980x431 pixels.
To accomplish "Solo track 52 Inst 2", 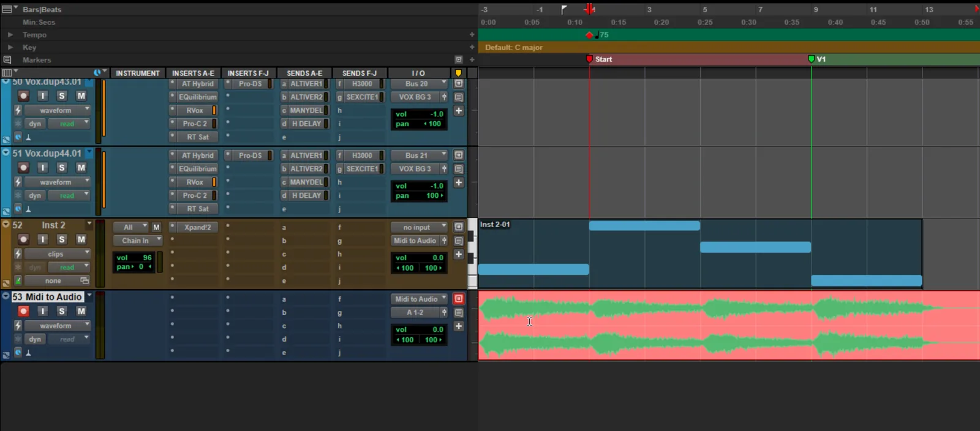I will (62, 239).
